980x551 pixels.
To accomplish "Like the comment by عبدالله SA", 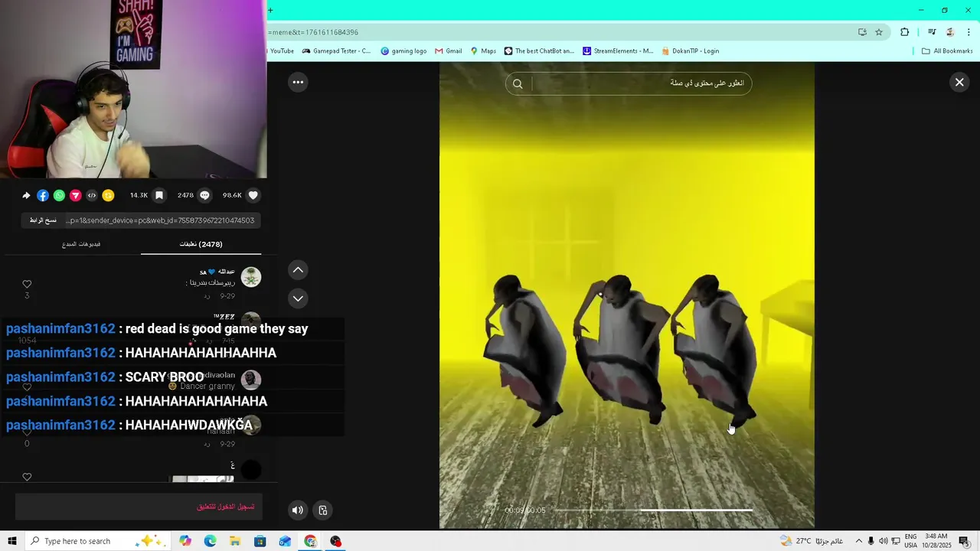I will (x=27, y=284).
